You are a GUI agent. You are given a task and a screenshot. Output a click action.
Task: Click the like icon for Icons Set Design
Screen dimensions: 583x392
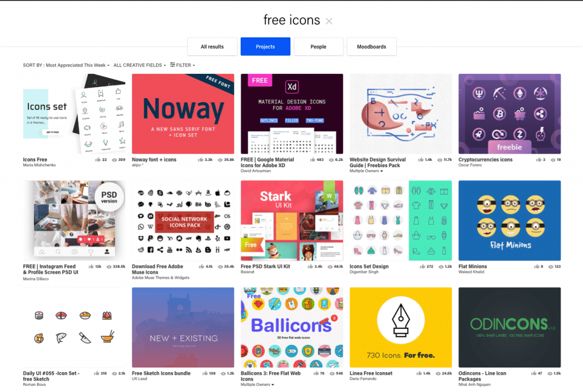[x=422, y=266]
